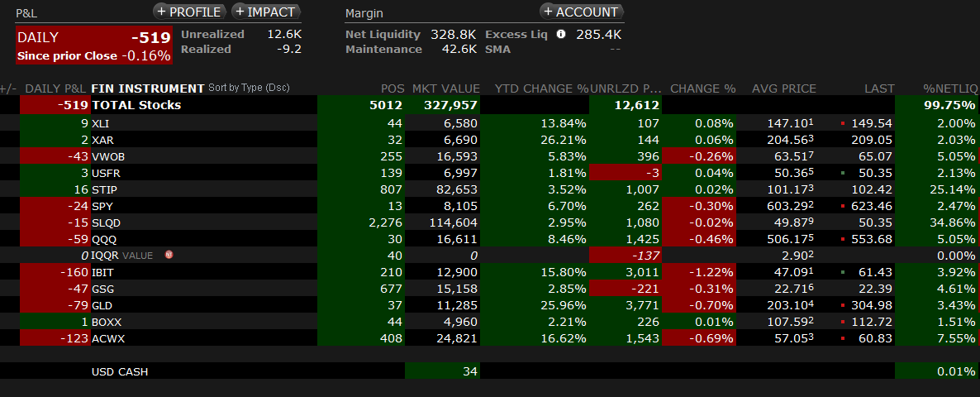Screen dimensions: 980x397
Task: Sort by MKT VALUE column header
Action: point(445,88)
